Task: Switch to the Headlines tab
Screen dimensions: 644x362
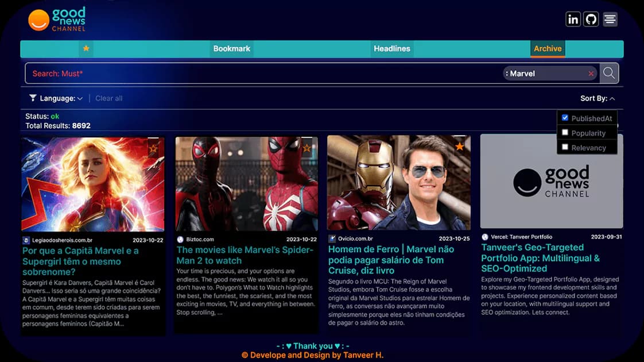Action: coord(392,48)
